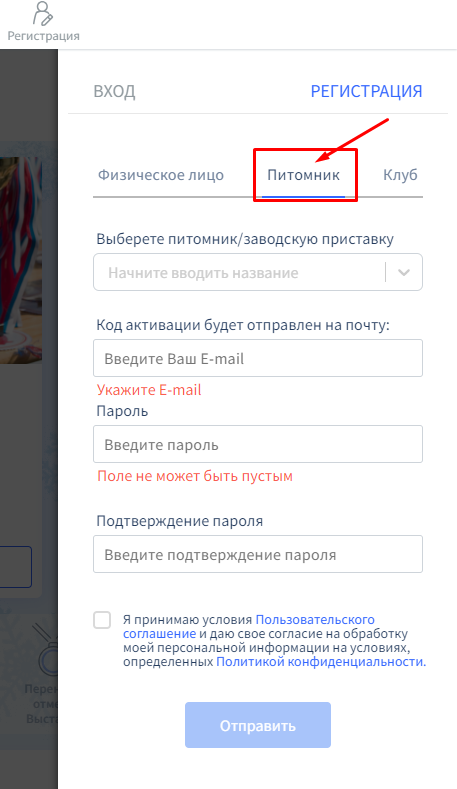
Task: Focus the kennel name search field
Action: point(239,273)
